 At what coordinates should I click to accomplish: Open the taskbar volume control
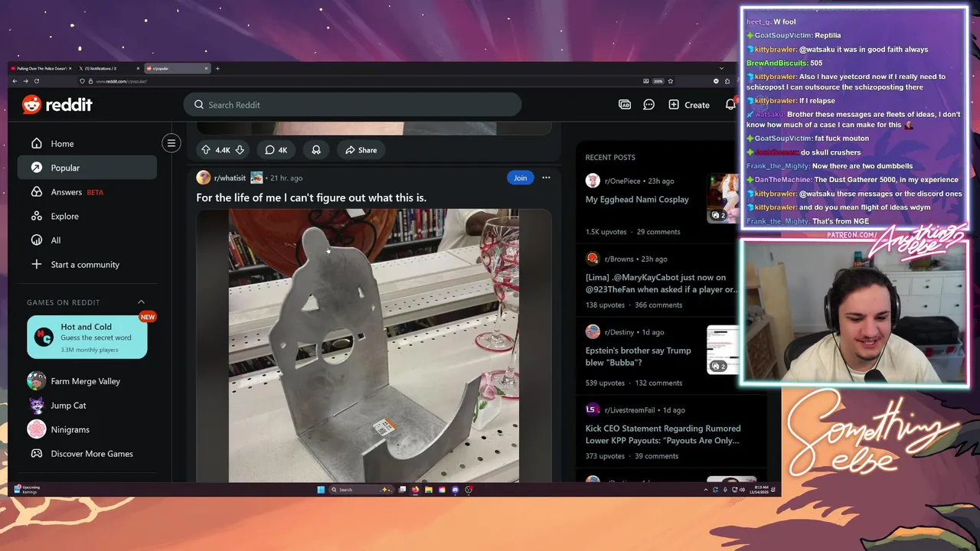click(x=742, y=490)
